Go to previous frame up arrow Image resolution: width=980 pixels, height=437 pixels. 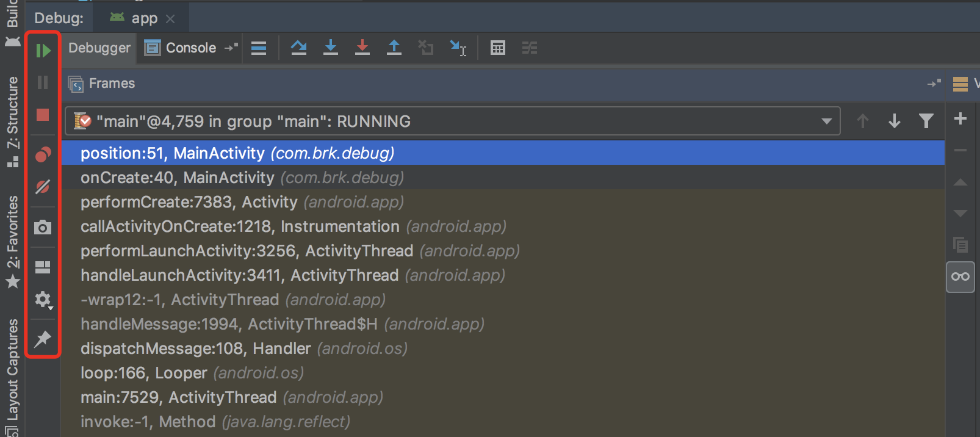(863, 121)
